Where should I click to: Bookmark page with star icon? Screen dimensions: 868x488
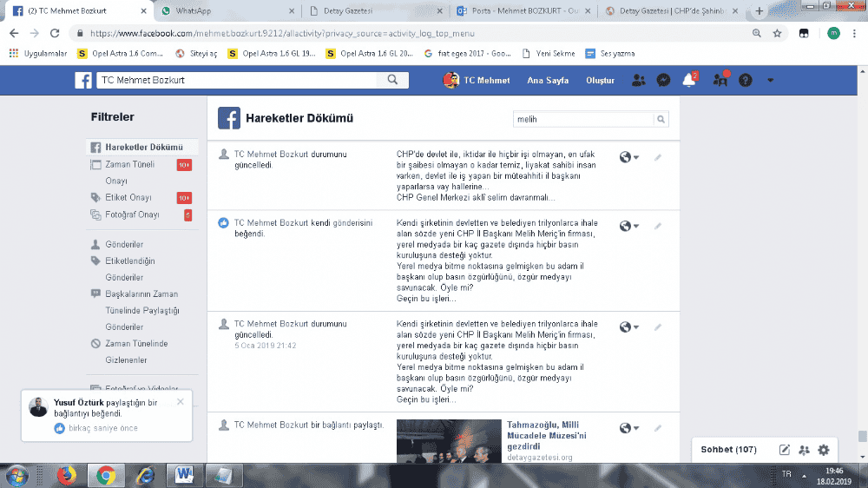click(777, 33)
